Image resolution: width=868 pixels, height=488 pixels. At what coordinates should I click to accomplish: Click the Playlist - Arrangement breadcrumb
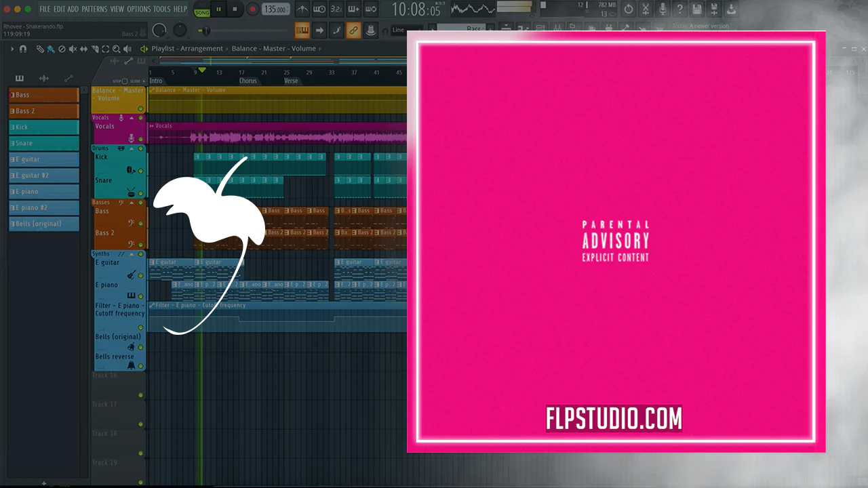pos(187,49)
